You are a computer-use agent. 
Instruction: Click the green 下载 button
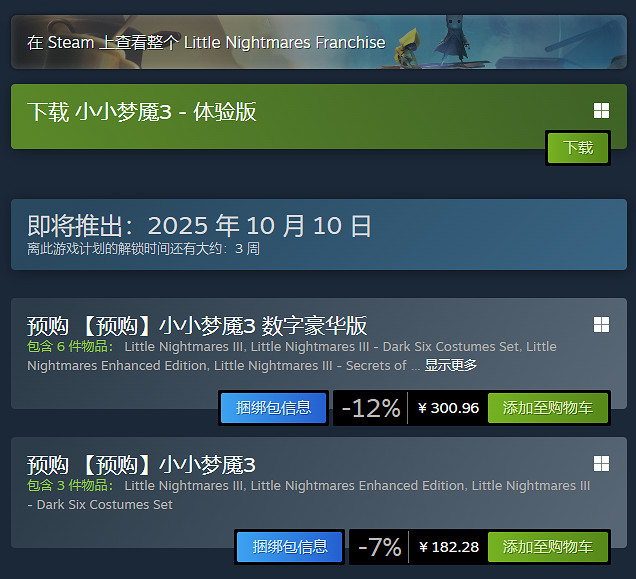point(578,148)
